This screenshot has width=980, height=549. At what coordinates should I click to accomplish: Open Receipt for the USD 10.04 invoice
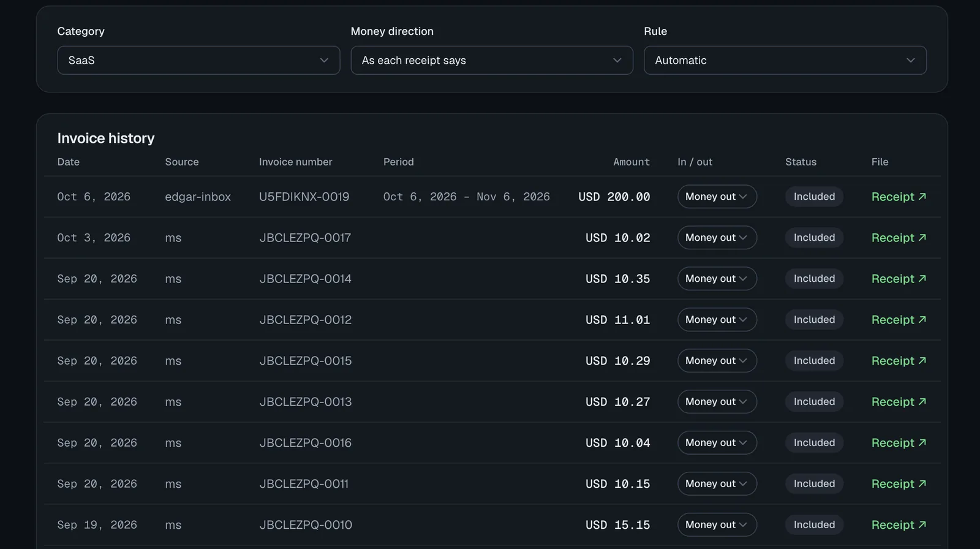[x=899, y=443]
